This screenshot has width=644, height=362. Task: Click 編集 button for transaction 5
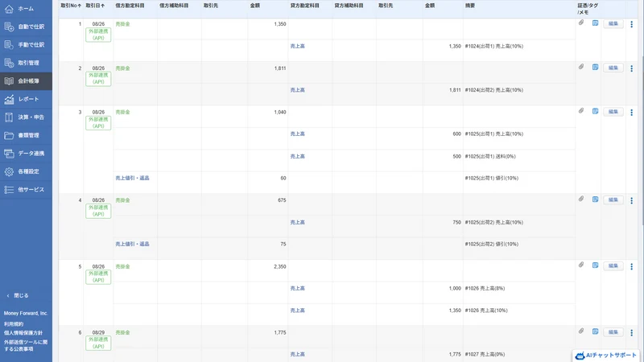click(613, 266)
